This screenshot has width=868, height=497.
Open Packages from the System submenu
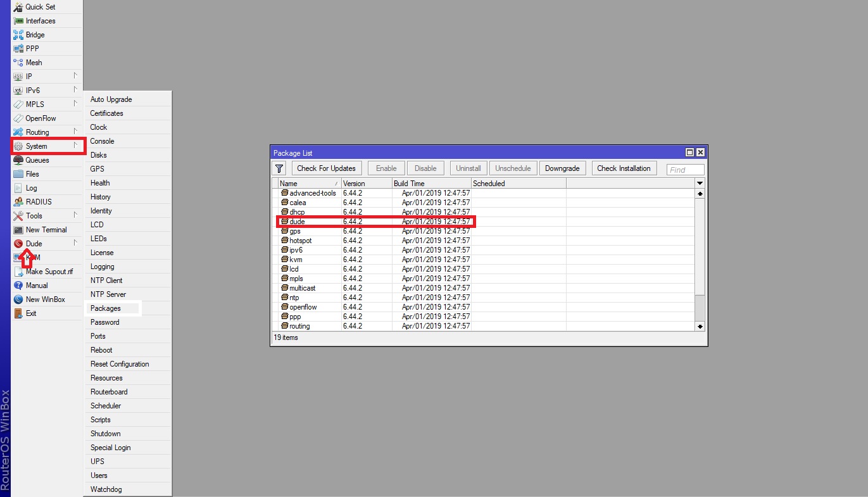(104, 308)
